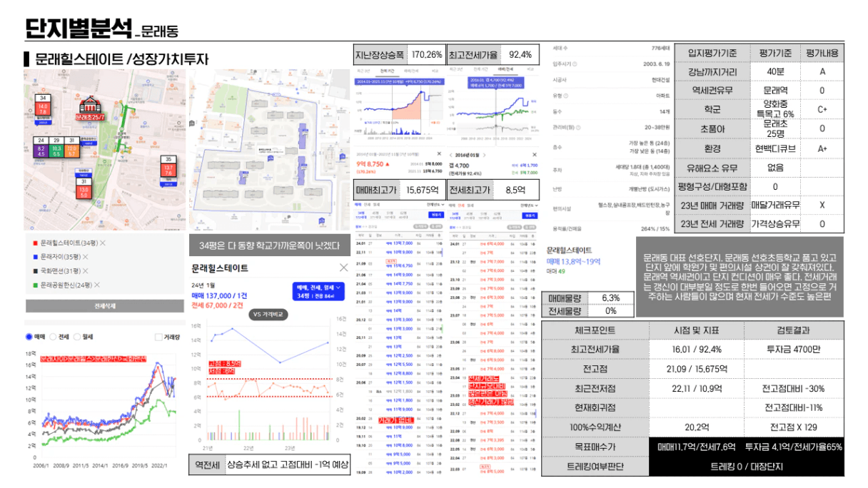This screenshot has width=868, height=488.
Task: Click the 목표매수가 cell
Action: 595,447
